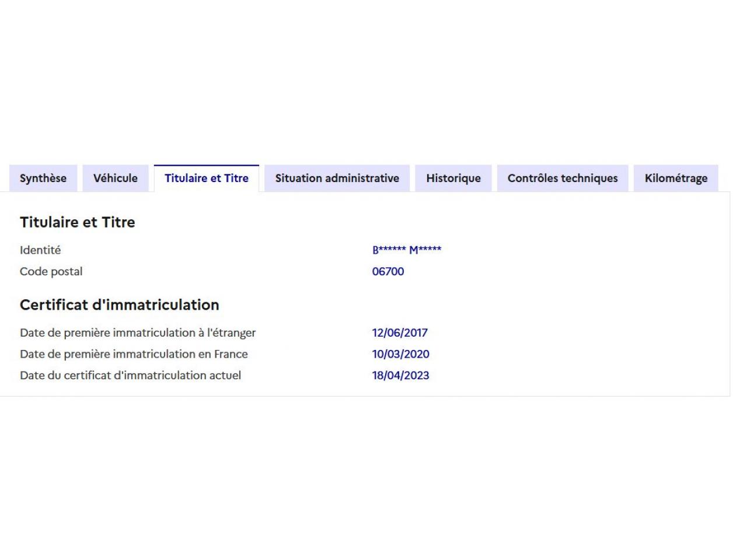View the Kilométrage tab
Screen dimensions: 747x560
(676, 178)
